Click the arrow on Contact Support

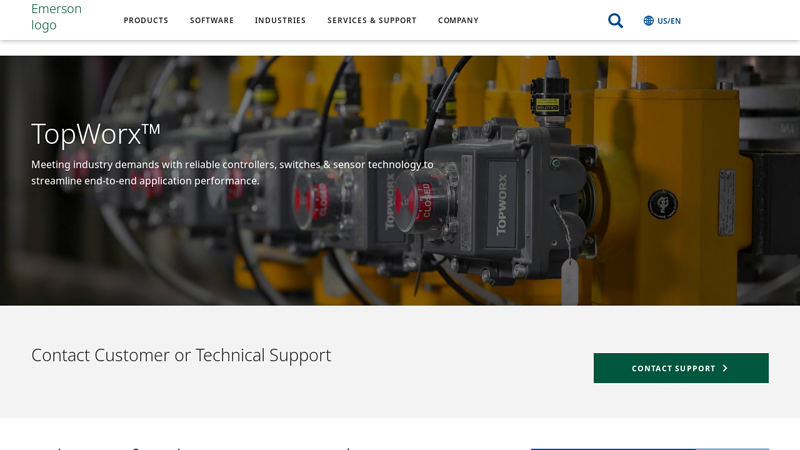tap(725, 368)
